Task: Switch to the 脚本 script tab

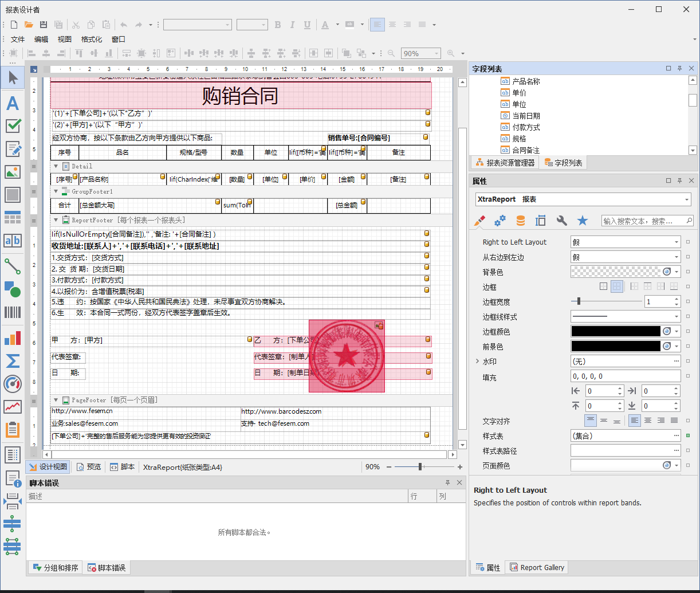Action: [123, 467]
